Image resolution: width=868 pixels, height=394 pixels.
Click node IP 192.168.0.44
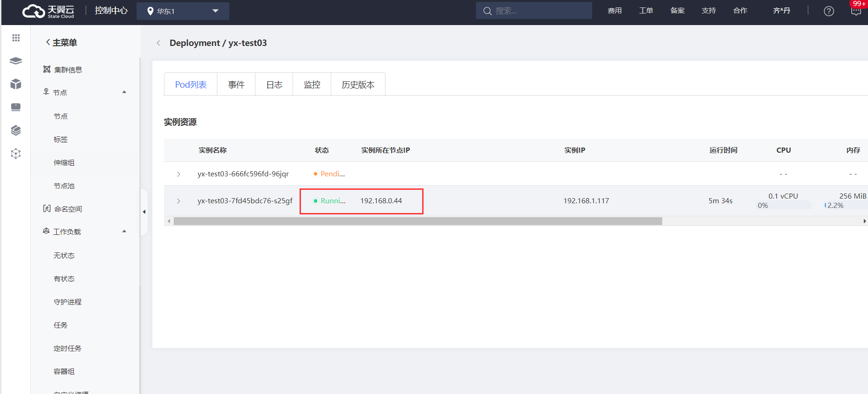[381, 200]
